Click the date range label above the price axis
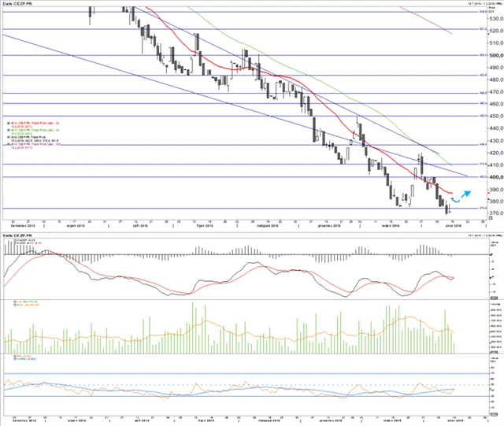Viewport: 504px width, 426px height. pyautogui.click(x=484, y=3)
